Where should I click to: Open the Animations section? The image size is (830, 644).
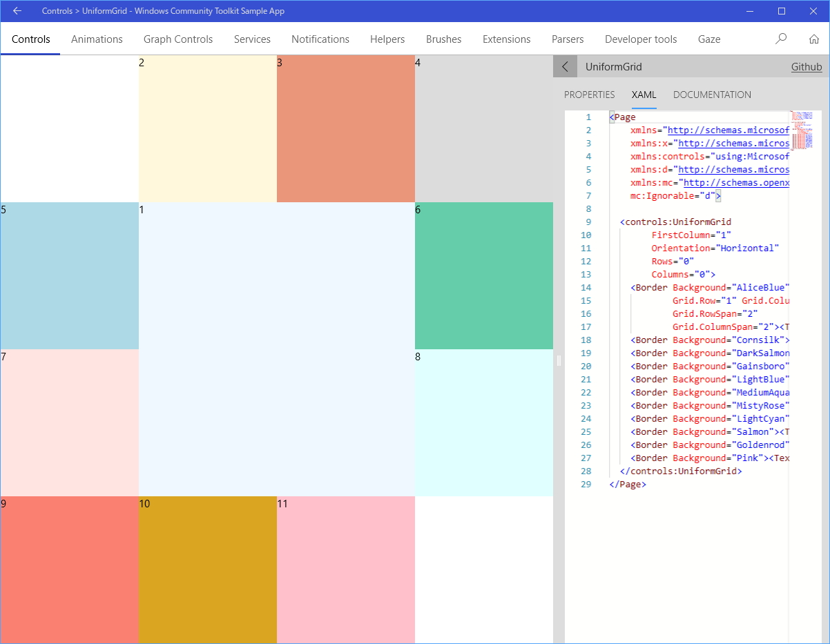pos(97,39)
